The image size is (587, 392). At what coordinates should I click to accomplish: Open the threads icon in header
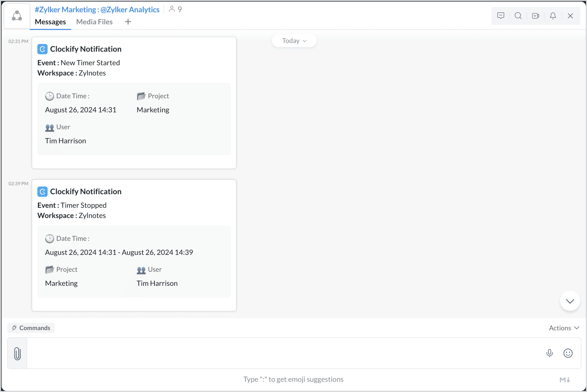501,16
